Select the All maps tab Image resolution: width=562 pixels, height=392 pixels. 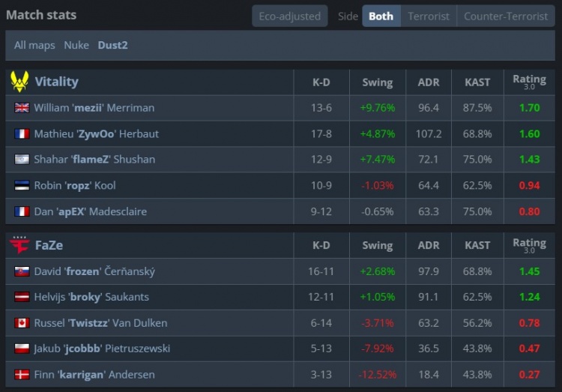34,45
